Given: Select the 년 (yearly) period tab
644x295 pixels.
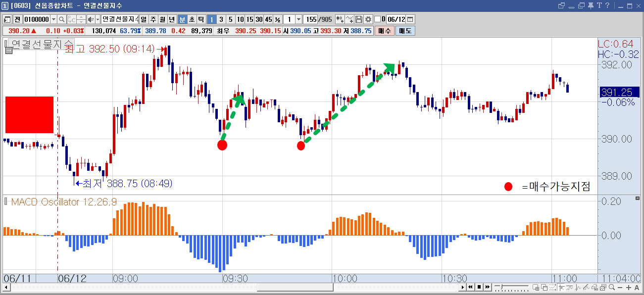Looking at the screenshot, I should click(x=172, y=19).
